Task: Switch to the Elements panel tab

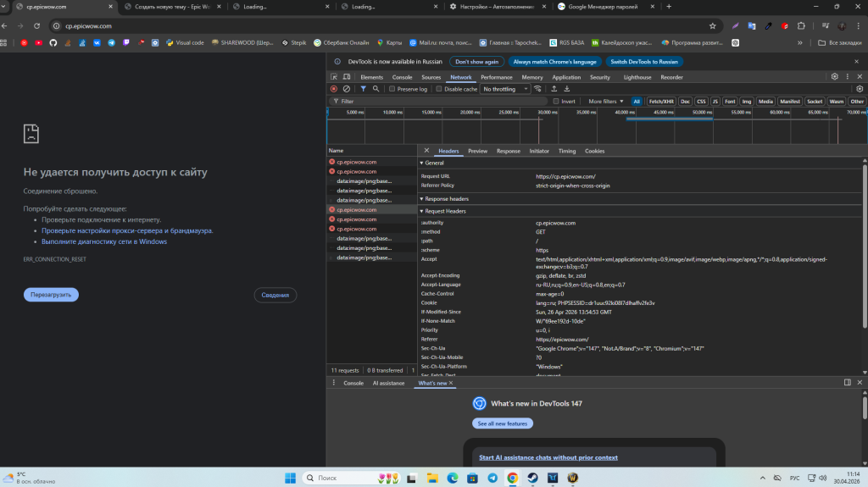Action: (371, 77)
